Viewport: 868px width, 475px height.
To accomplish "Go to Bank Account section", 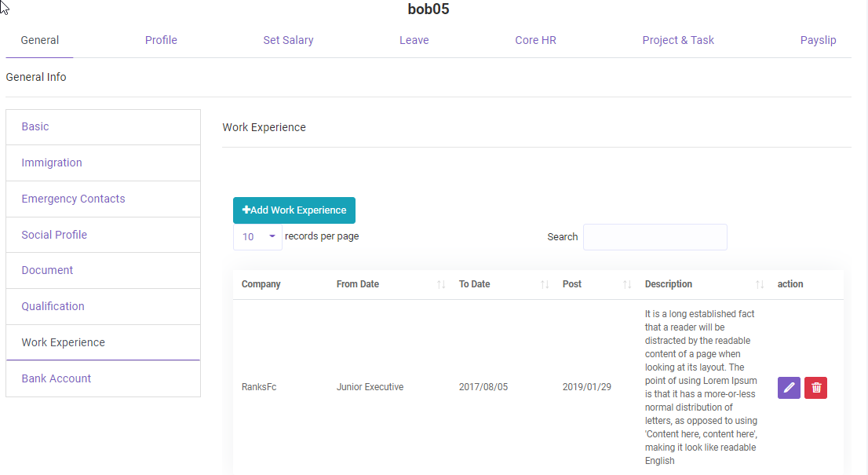I will tap(57, 378).
